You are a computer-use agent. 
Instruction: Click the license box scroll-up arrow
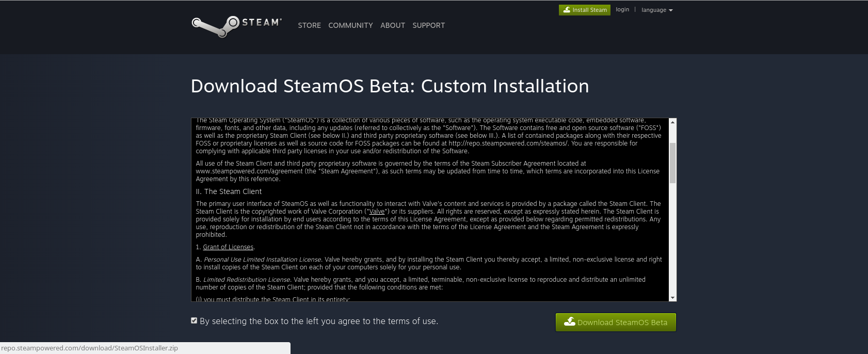coord(672,122)
